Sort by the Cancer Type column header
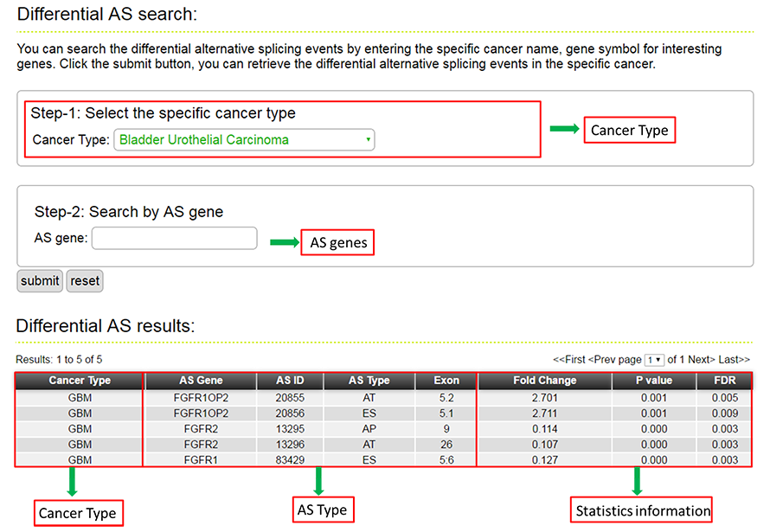770x532 pixels. 80,381
